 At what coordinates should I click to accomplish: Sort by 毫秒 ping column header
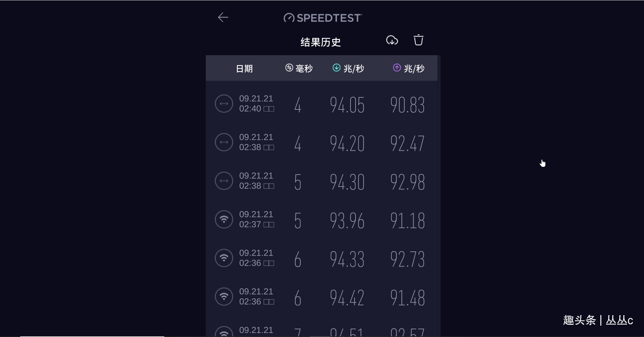tap(299, 68)
